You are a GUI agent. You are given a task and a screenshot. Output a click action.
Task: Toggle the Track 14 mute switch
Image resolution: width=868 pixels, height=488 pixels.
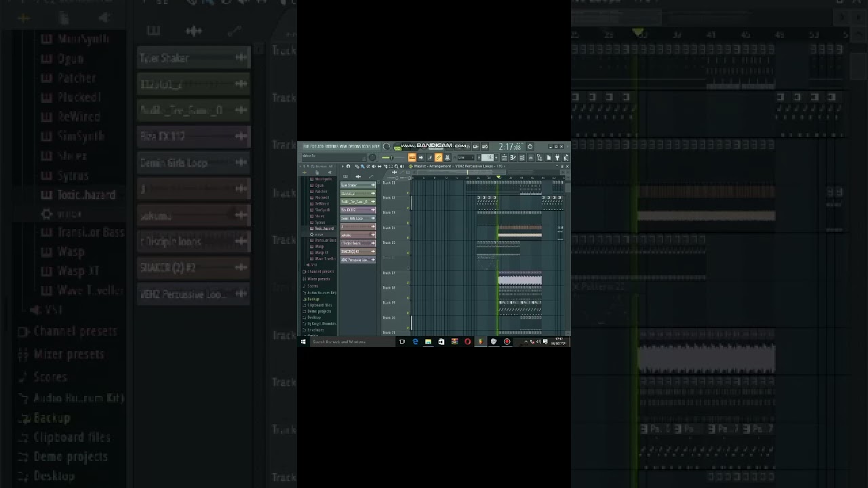point(408,238)
